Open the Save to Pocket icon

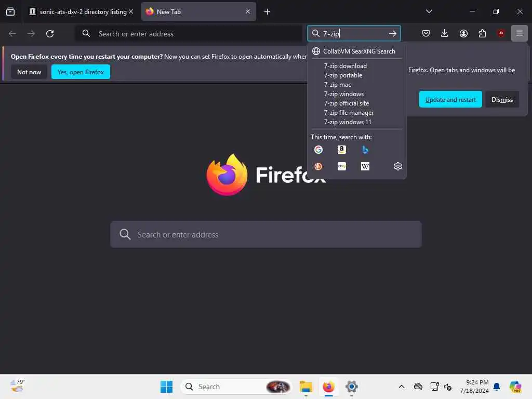426,33
